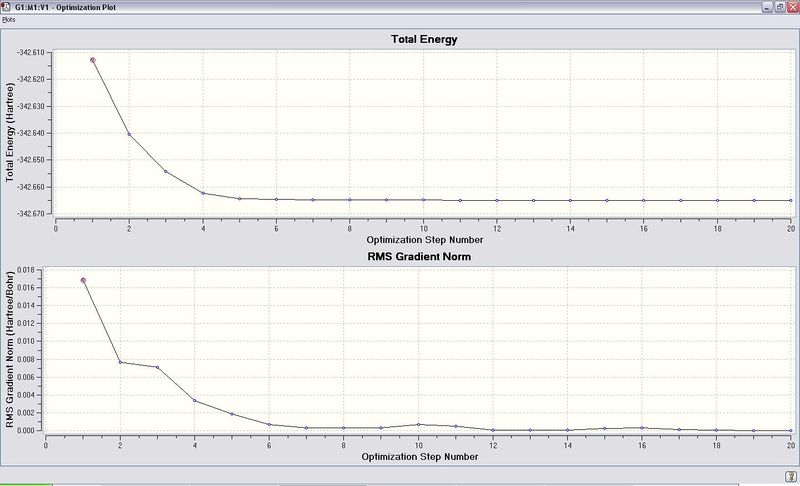Screen dimensions: 800x486
Task: Select step 2 point on Total Energy curve
Action: pyautogui.click(x=129, y=135)
